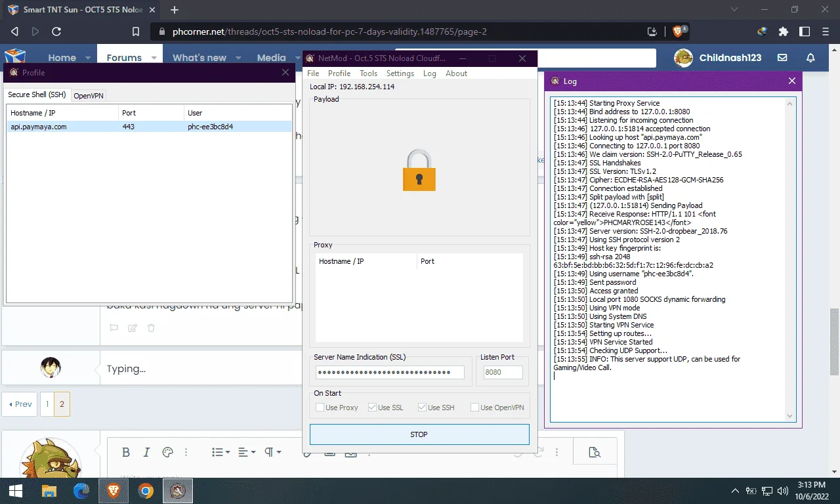Click the volume speaker tray icon

point(782,491)
